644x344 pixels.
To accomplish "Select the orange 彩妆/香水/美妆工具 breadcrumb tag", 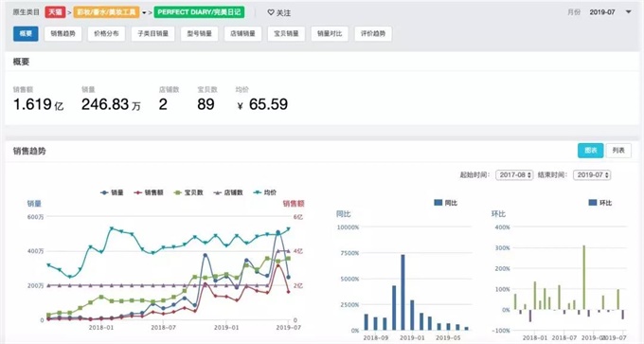I will (x=106, y=12).
